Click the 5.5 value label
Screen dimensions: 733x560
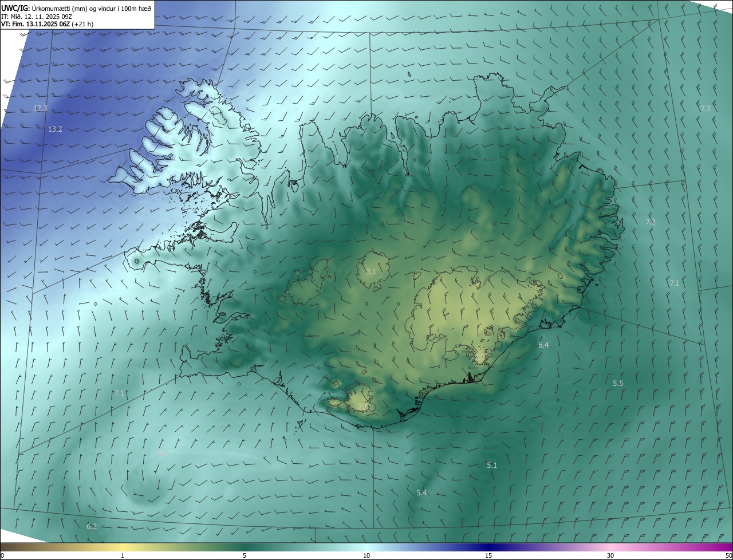(x=618, y=383)
